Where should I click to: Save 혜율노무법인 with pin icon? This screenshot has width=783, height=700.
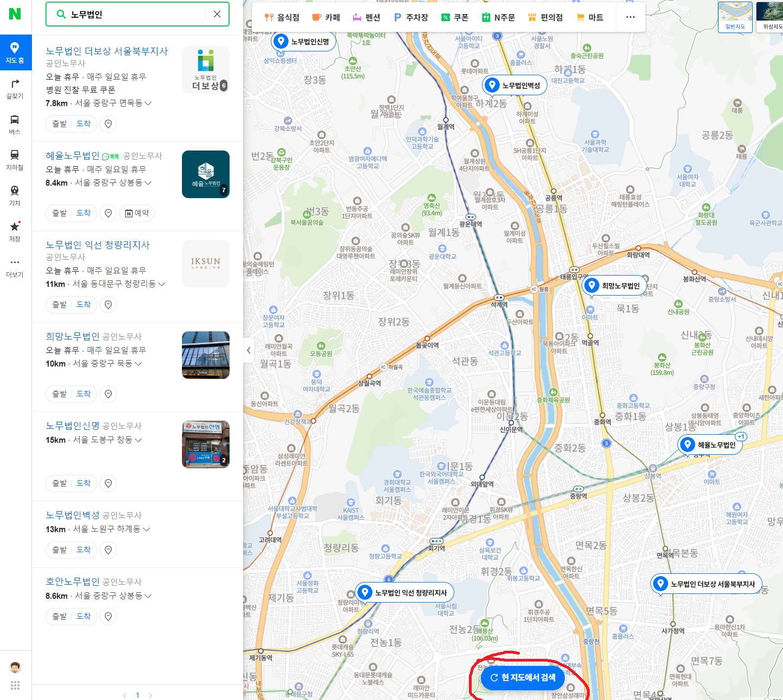(x=108, y=213)
